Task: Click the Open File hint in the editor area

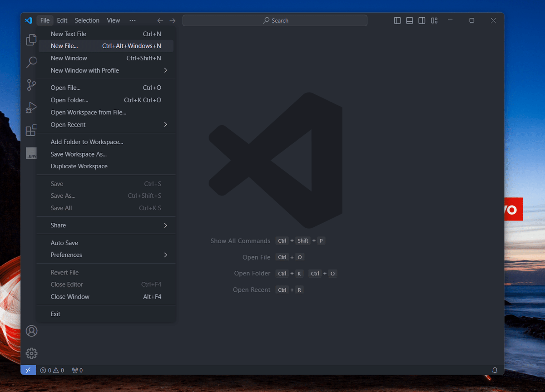Action: click(x=256, y=257)
